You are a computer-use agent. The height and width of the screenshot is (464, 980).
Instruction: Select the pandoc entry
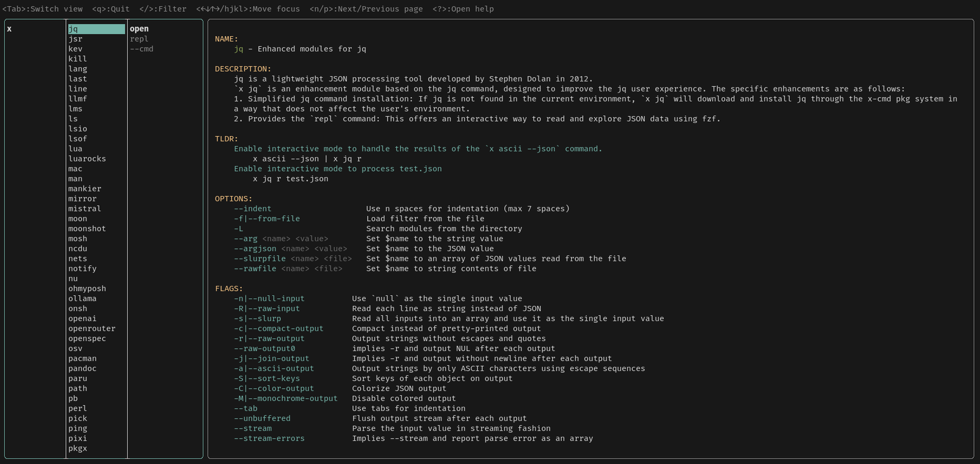(x=82, y=369)
